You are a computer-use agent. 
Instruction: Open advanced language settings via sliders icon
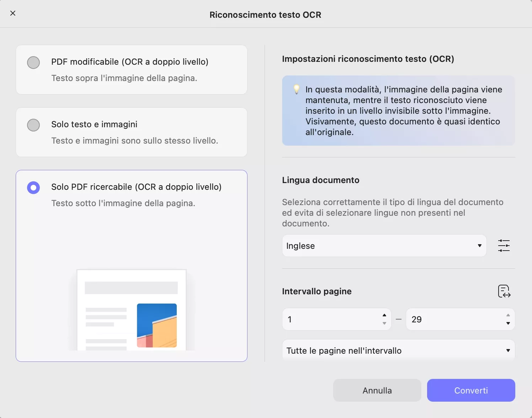tap(504, 246)
